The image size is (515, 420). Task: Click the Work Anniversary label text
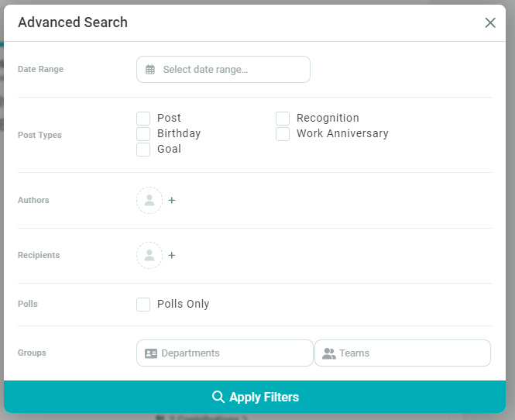[342, 133]
